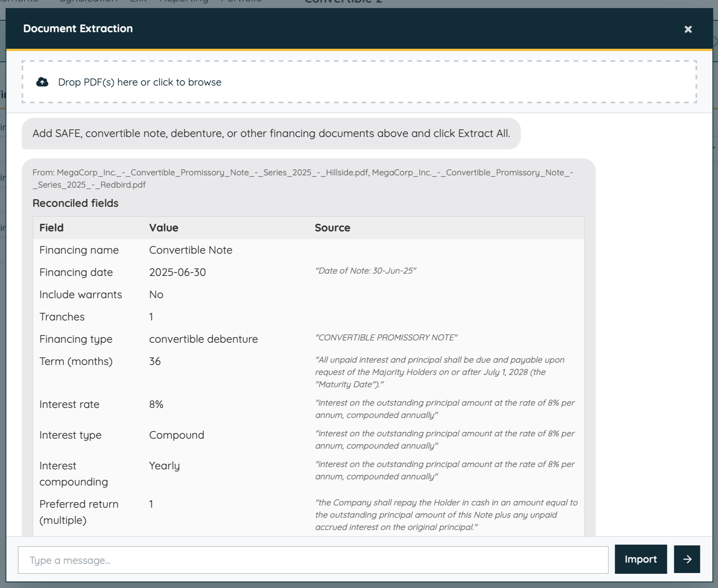718x588 pixels.
Task: Select the compounding value Yearly
Action: [164, 466]
